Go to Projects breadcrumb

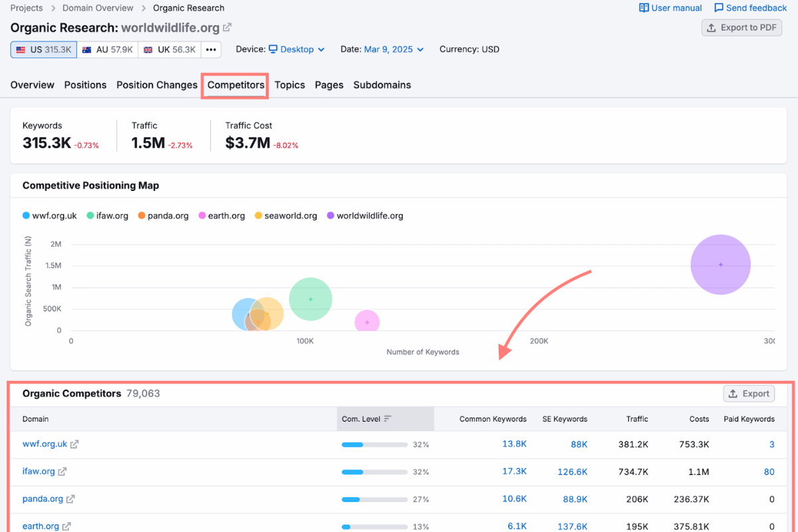coord(27,8)
